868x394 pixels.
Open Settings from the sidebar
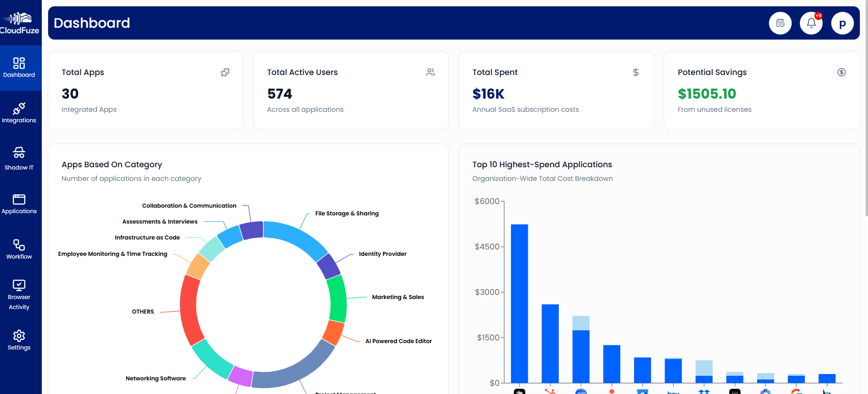point(19,340)
